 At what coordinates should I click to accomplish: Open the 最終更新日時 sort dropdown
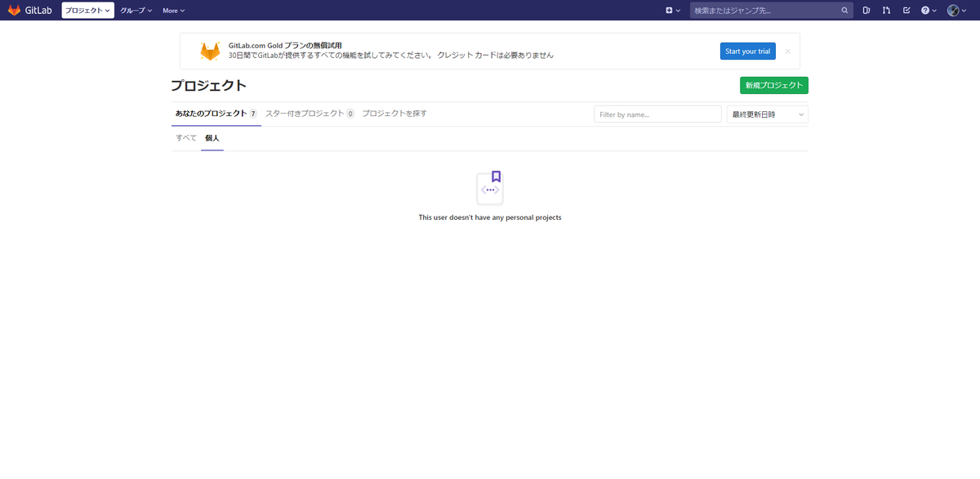[766, 114]
